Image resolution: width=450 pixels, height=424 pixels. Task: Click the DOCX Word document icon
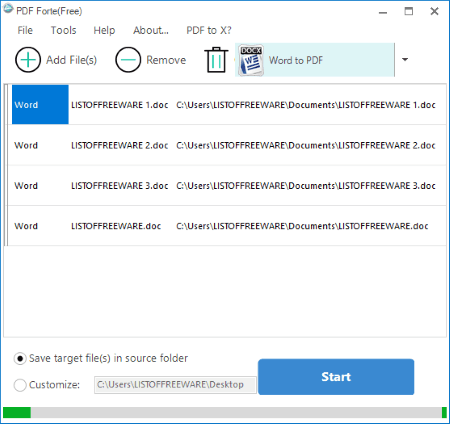click(x=251, y=60)
